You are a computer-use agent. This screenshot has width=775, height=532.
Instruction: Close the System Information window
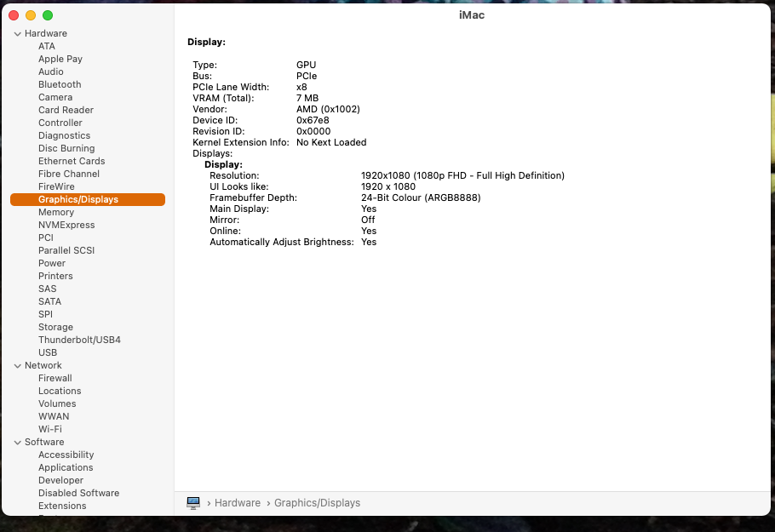click(x=14, y=15)
